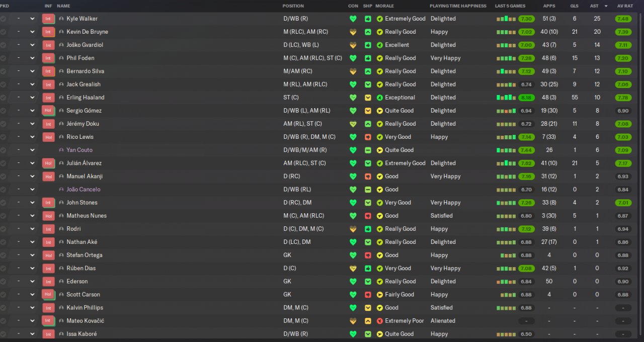Viewport: 644px width, 342px height.
Task: Click the player profile icon beside Yan Couto
Action: (61, 150)
